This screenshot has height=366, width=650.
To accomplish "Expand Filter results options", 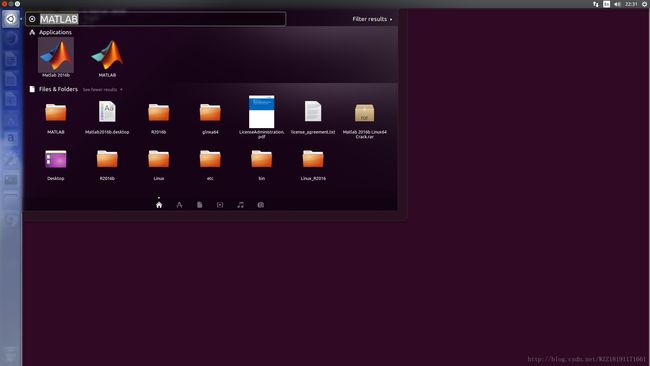I will point(372,19).
